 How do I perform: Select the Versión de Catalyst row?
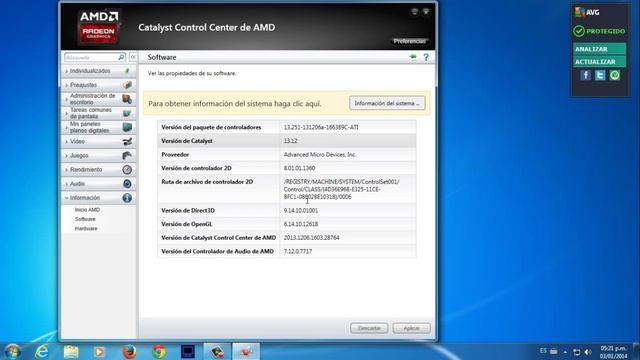coord(287,141)
